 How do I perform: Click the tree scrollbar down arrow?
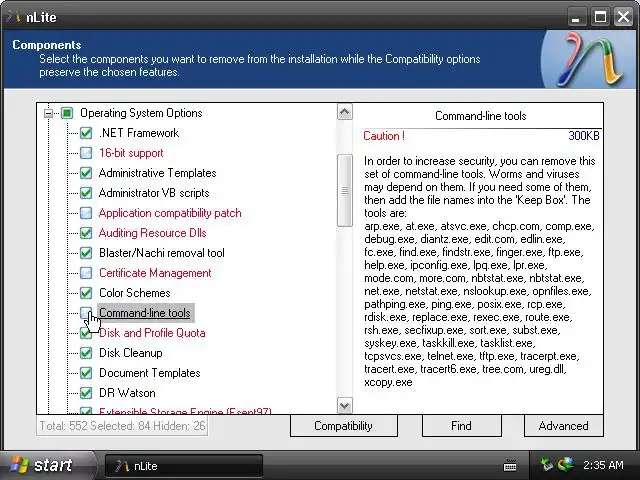(344, 405)
